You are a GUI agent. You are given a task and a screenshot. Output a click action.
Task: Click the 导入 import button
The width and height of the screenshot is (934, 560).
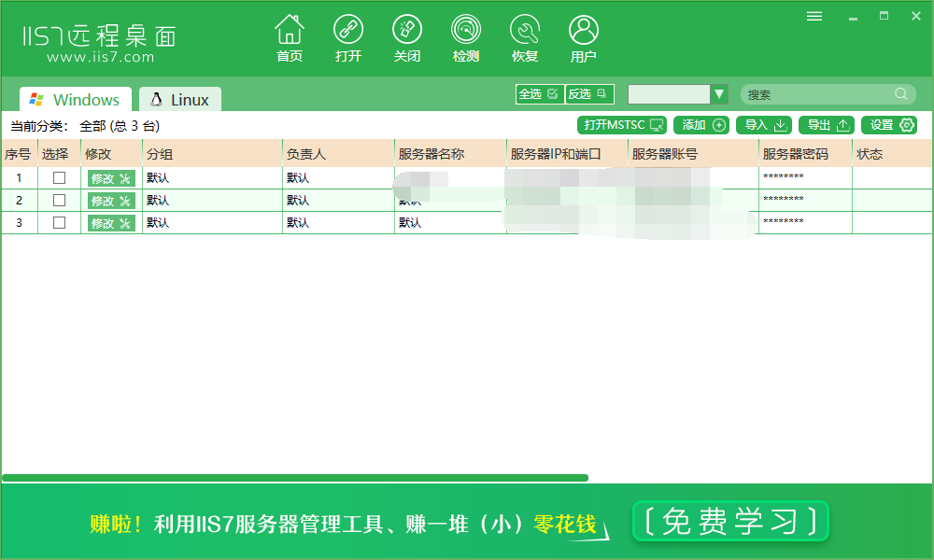point(764,125)
